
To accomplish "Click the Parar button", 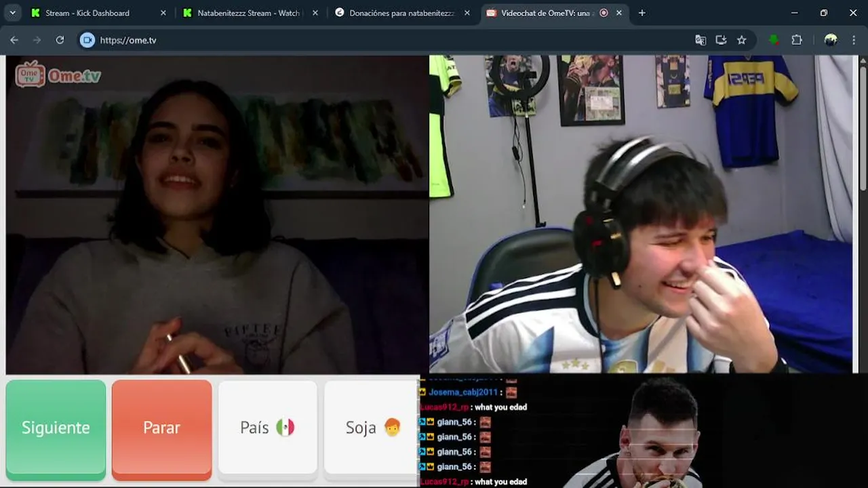I will [161, 428].
